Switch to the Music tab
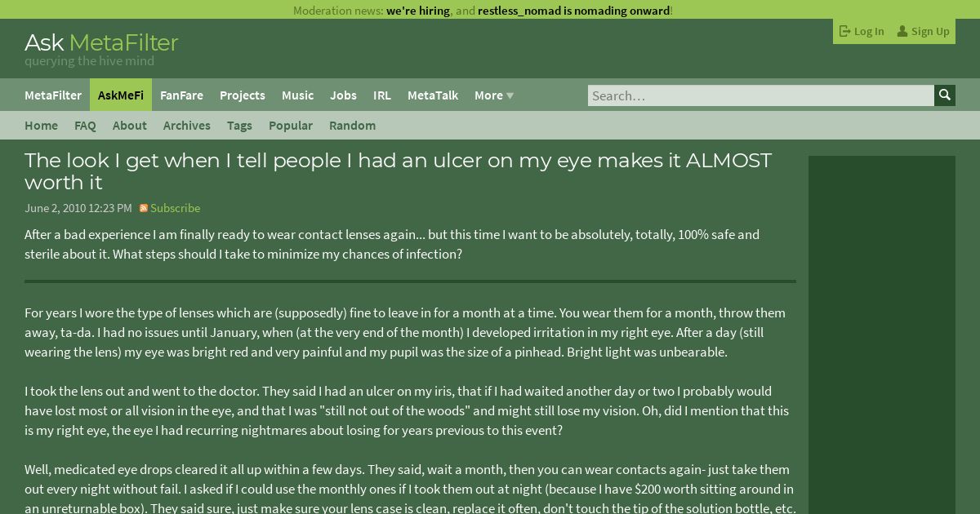The height and width of the screenshot is (514, 980). coord(298,95)
